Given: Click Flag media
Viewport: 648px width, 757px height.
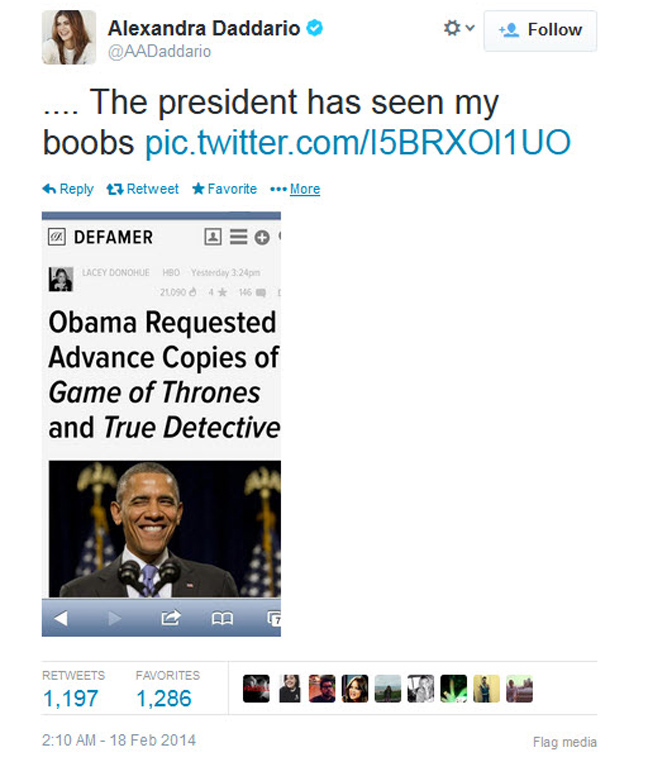Looking at the screenshot, I should click(564, 742).
